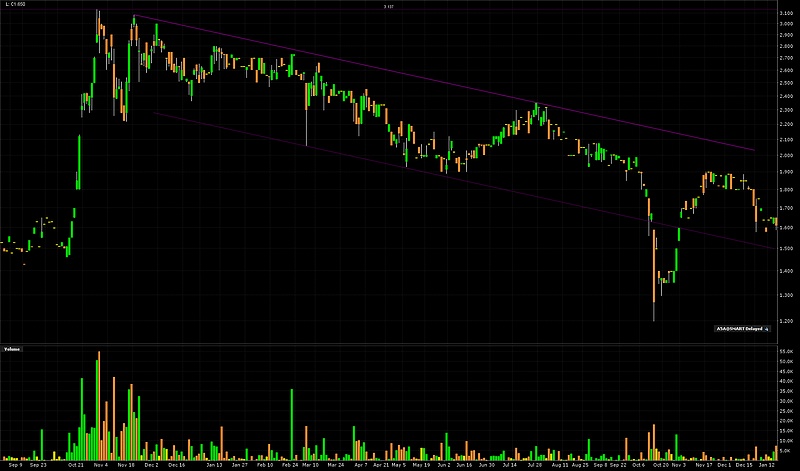
Task: Click the trendline value label on top horizontal line
Action: point(388,7)
